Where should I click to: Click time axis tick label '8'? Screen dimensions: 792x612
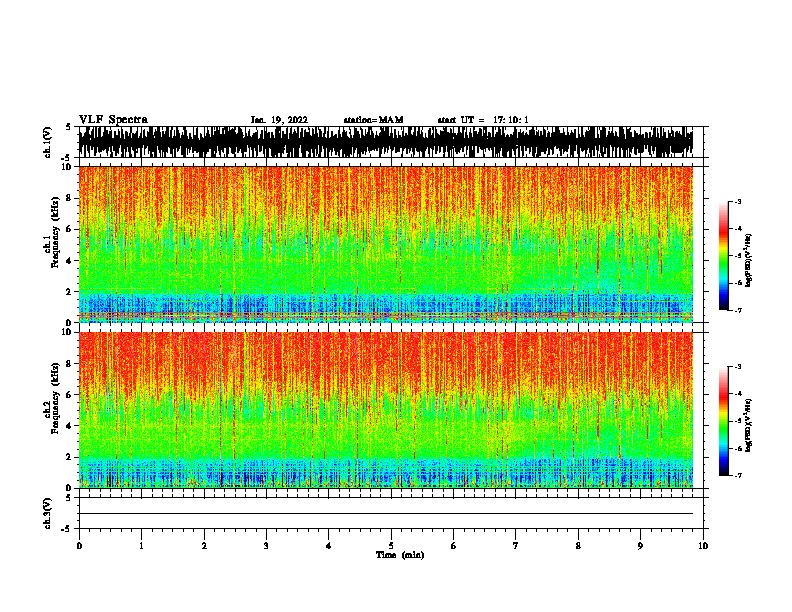[578, 546]
